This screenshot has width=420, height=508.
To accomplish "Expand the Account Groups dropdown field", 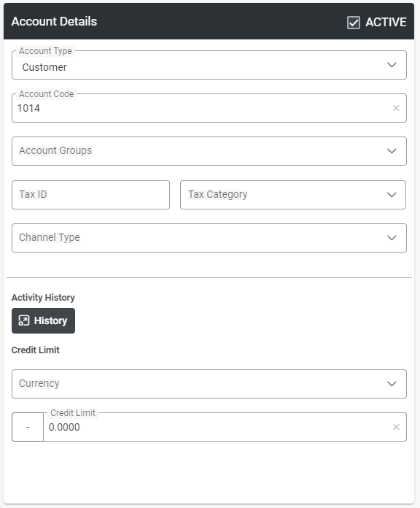I will pyautogui.click(x=209, y=151).
